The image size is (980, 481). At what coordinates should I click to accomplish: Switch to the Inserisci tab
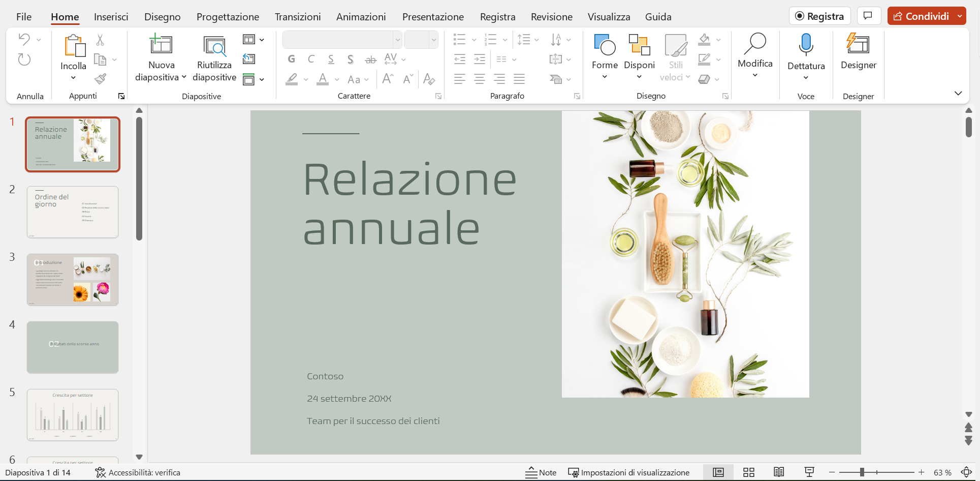(x=111, y=17)
